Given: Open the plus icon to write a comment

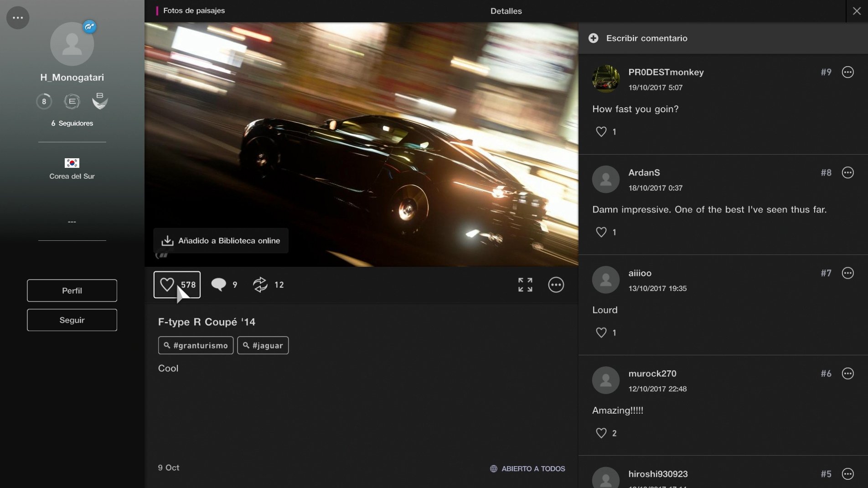Looking at the screenshot, I should [593, 38].
